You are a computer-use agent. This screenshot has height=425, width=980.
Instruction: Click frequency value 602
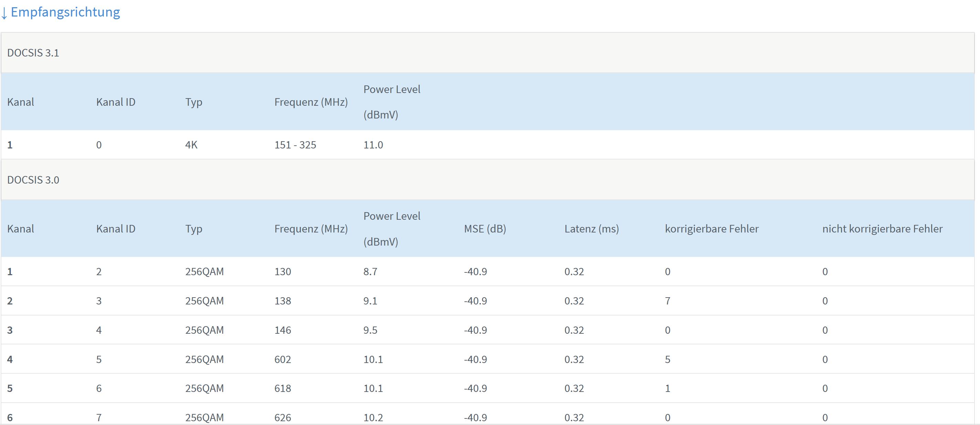pyautogui.click(x=283, y=360)
